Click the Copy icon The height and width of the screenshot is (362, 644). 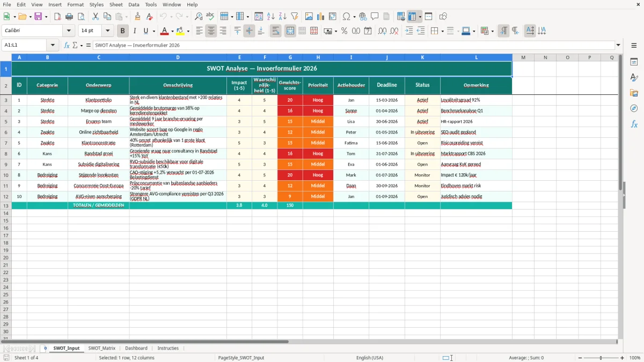click(x=107, y=17)
